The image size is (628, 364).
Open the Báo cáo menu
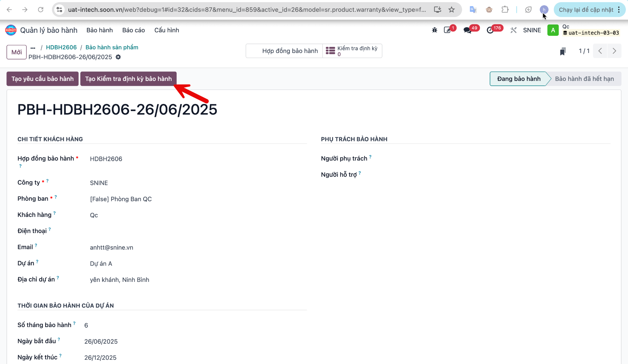tap(133, 30)
